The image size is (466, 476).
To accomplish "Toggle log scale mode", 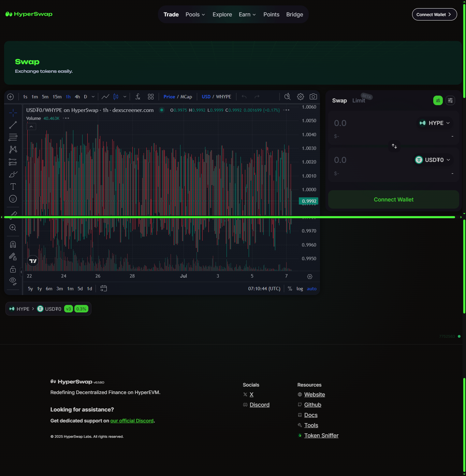I will point(300,289).
